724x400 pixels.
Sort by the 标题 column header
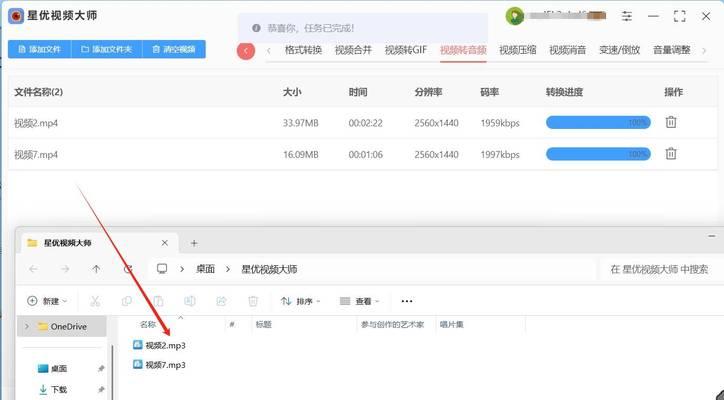click(264, 325)
